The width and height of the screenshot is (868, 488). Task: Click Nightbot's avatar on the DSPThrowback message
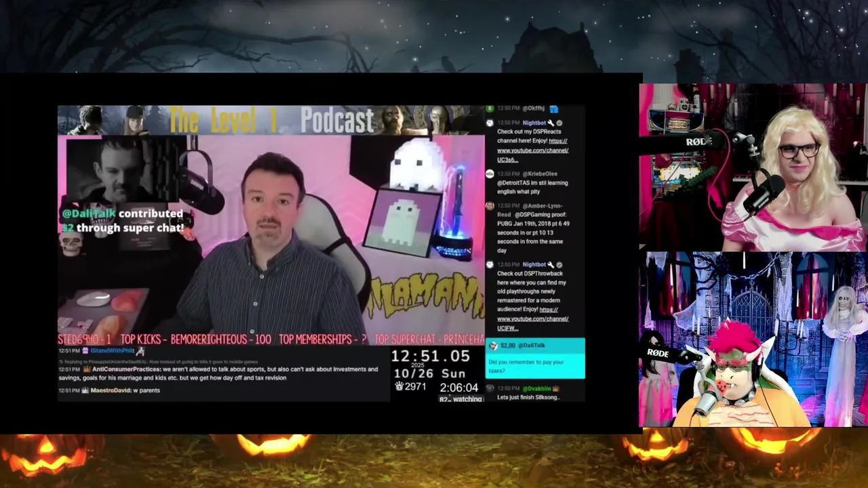[x=490, y=265]
